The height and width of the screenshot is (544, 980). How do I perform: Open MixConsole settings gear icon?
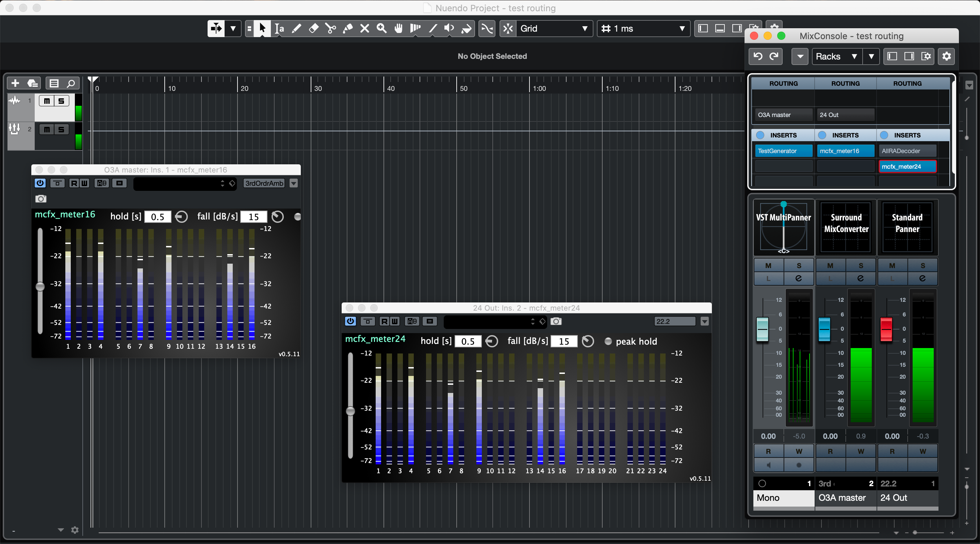coord(947,56)
